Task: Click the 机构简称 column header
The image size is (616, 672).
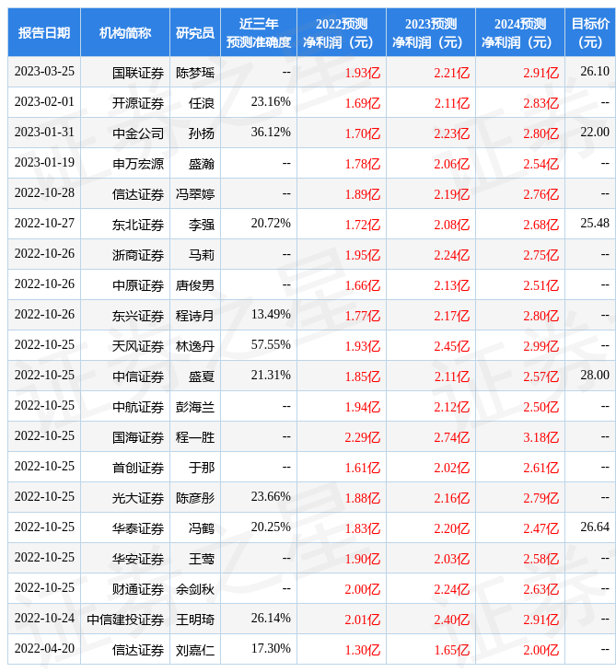Action: (125, 33)
